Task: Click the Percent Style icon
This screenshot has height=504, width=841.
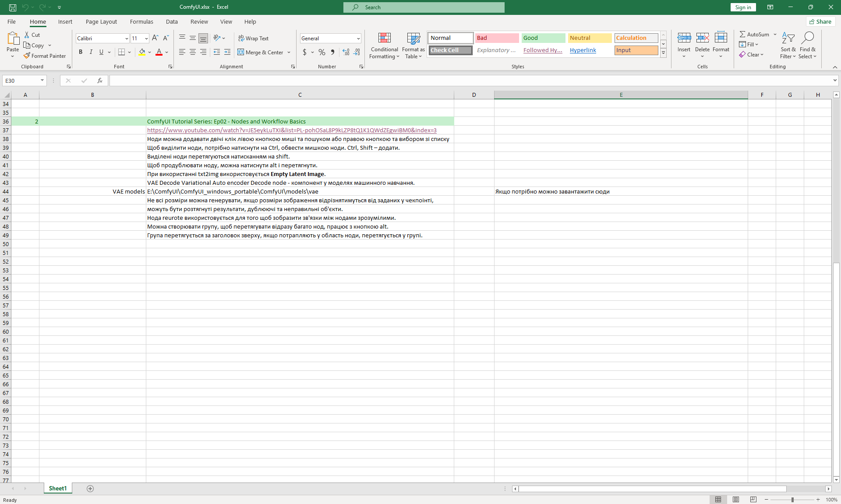Action: pyautogui.click(x=322, y=52)
